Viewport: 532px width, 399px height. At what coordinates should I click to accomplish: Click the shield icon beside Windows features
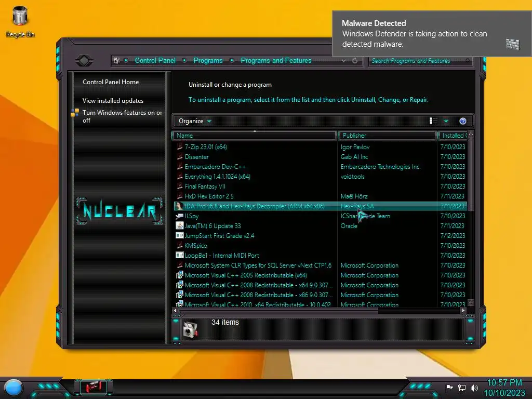[75, 113]
